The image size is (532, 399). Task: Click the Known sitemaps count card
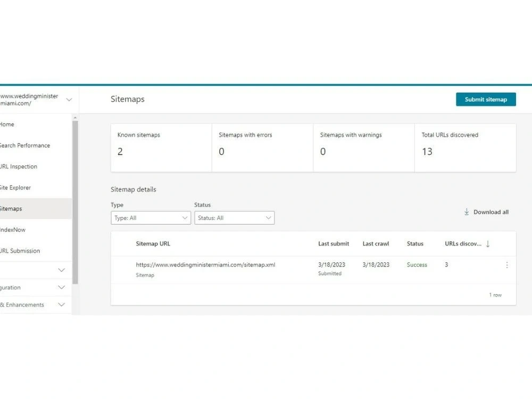[x=161, y=147]
